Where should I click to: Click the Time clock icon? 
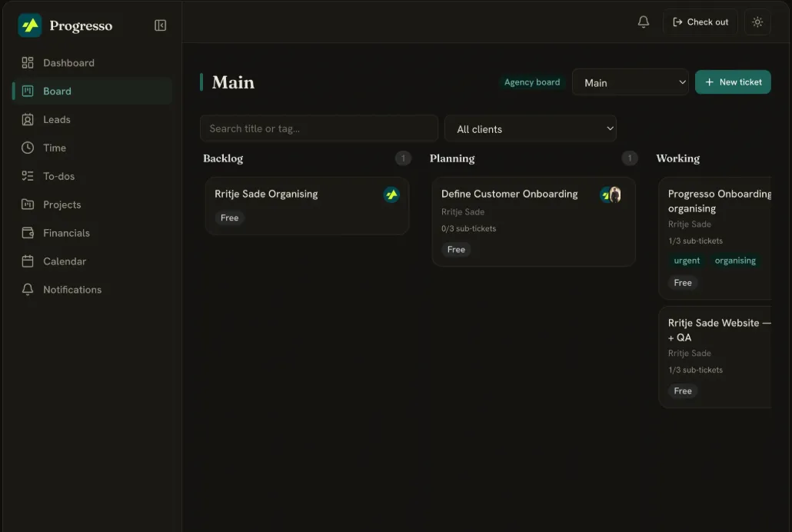pyautogui.click(x=27, y=148)
